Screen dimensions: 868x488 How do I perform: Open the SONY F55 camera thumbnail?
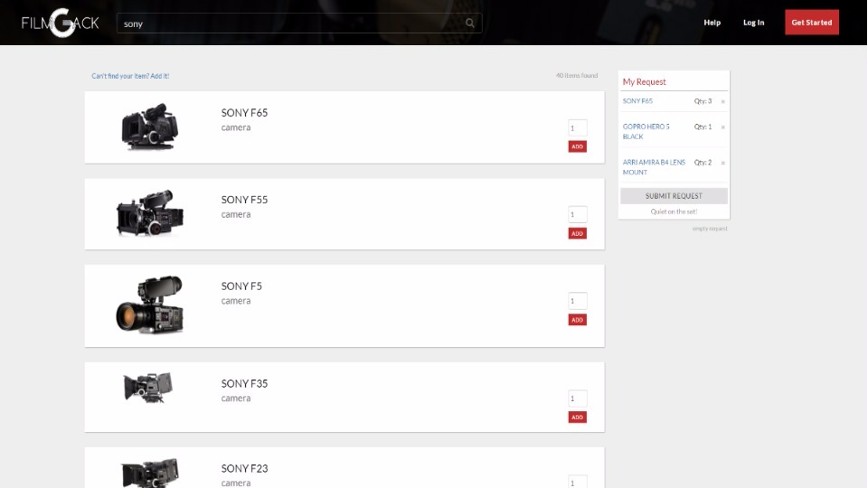pos(149,213)
